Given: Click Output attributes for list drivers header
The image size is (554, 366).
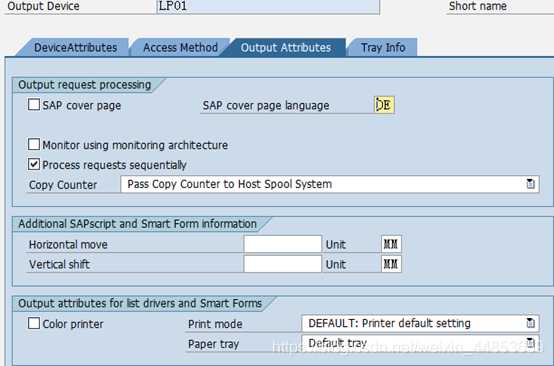Looking at the screenshot, I should click(x=140, y=303).
